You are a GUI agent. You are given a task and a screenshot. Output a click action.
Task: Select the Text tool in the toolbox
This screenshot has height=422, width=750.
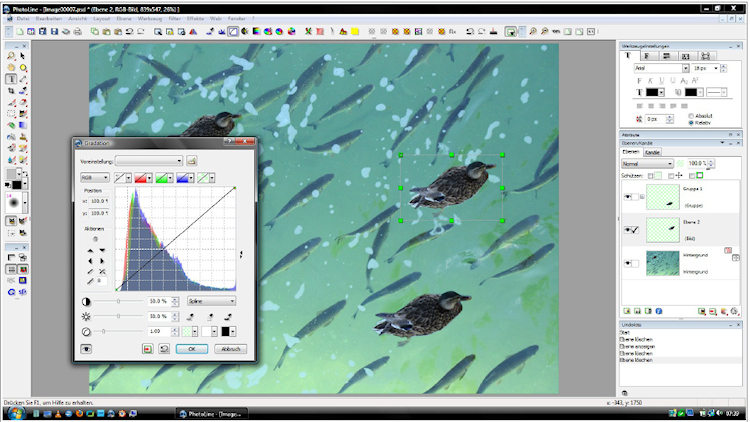(10, 78)
